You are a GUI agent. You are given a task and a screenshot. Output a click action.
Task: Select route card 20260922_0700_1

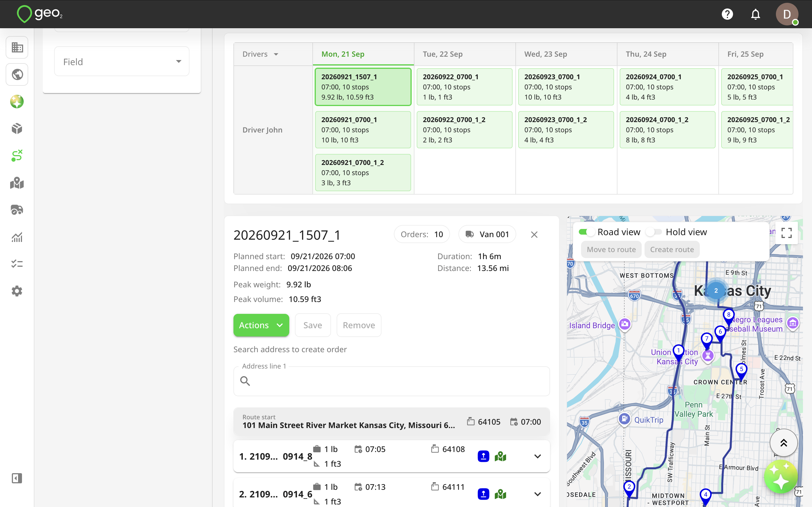click(x=464, y=87)
